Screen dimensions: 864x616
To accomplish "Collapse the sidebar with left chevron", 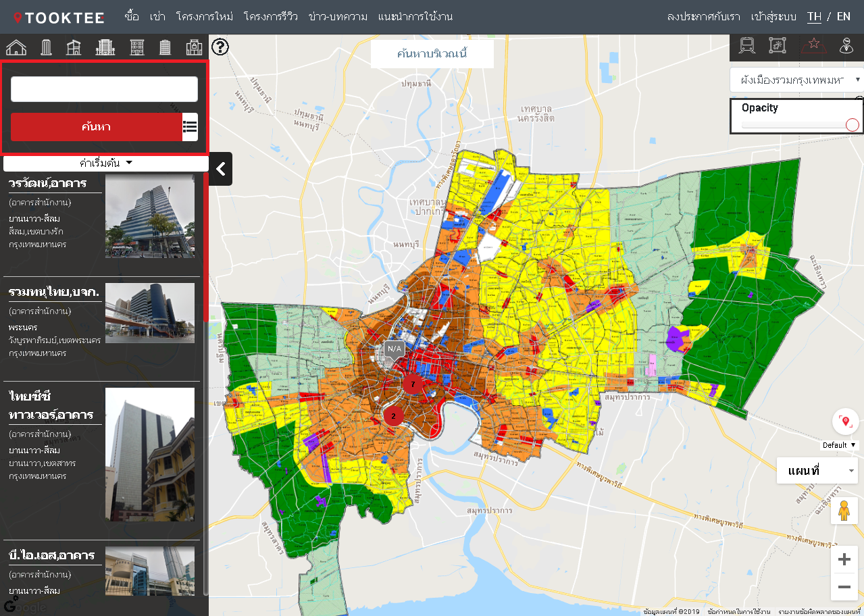I will [x=221, y=169].
